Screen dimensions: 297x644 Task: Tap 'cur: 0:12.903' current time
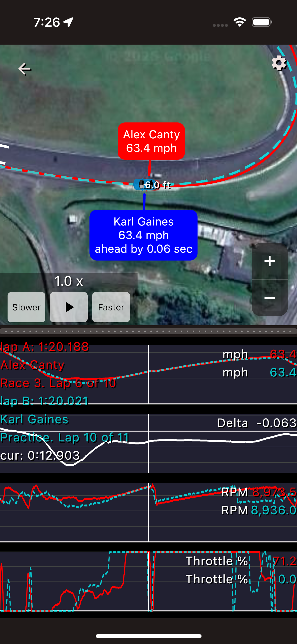(x=40, y=456)
